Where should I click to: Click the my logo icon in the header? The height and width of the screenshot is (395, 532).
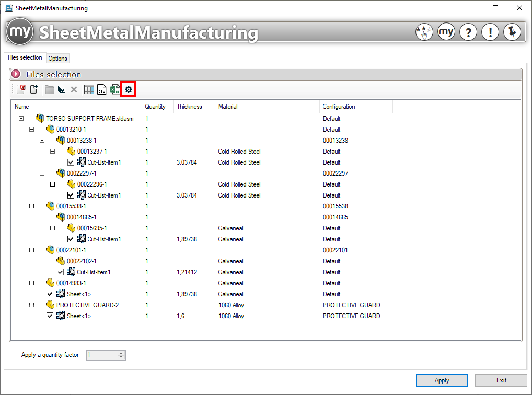click(x=446, y=32)
